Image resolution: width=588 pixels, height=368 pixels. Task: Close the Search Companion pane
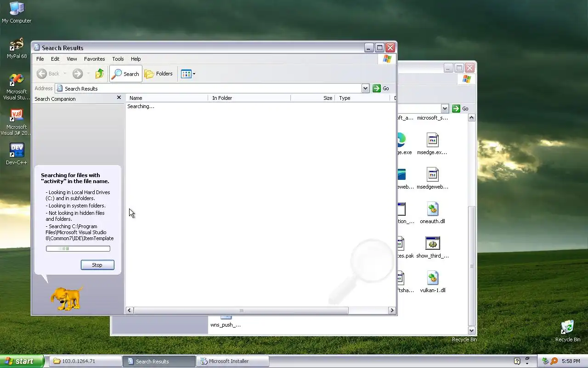pos(119,98)
